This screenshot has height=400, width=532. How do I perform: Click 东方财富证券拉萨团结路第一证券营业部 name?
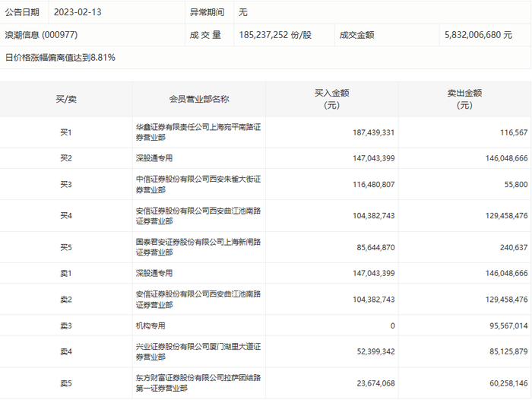point(198,383)
